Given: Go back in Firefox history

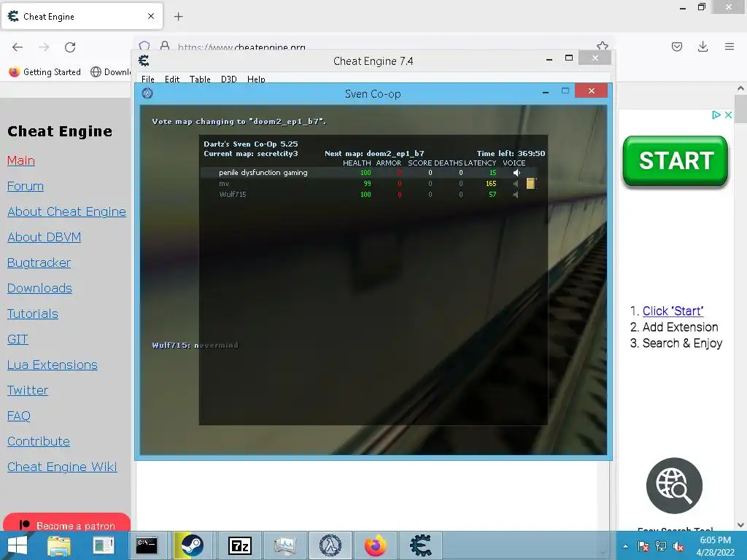Looking at the screenshot, I should tap(18, 47).
